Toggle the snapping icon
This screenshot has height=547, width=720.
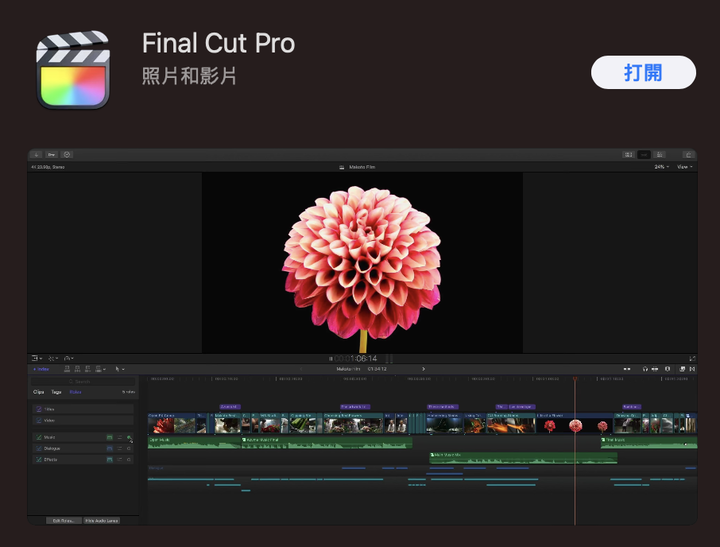(668, 369)
